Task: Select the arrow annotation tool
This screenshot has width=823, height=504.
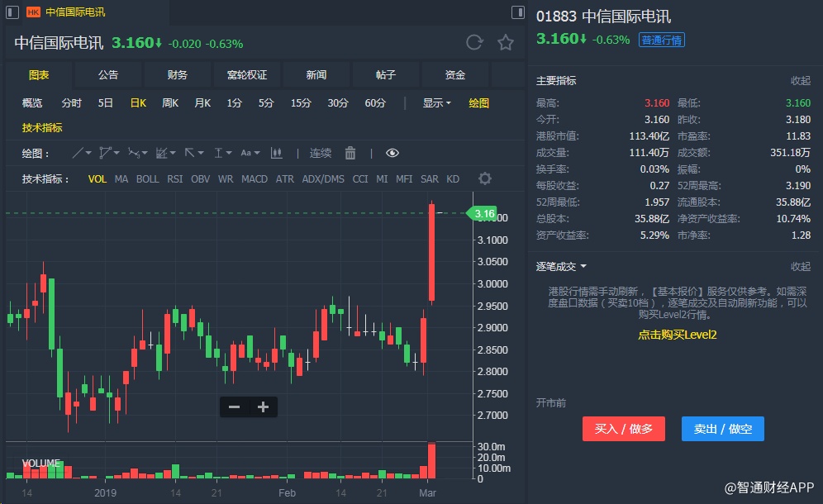Action: click(189, 153)
